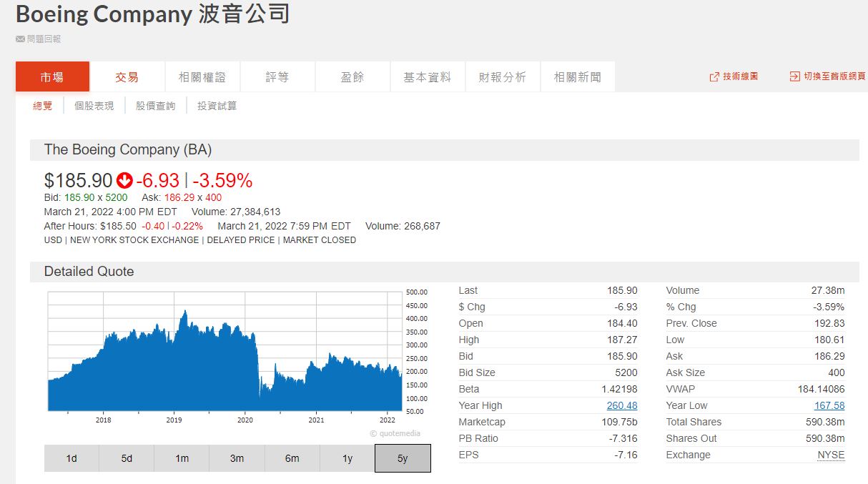
Task: Open the 投資試算 sub-tab
Action: (x=217, y=106)
